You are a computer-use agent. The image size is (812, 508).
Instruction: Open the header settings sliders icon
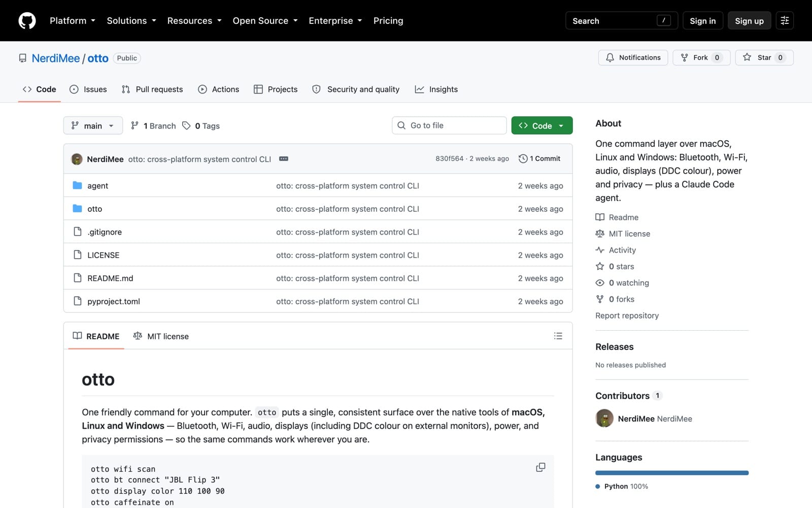click(785, 21)
